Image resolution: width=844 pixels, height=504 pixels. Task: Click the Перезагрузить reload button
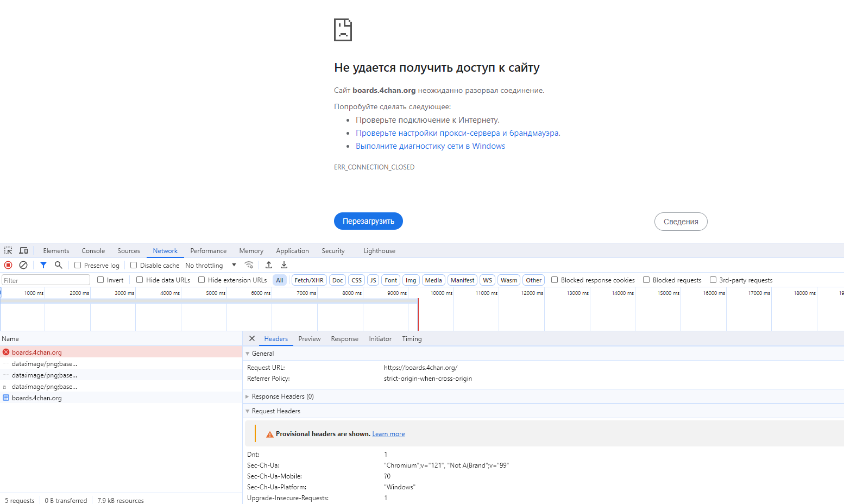tap(368, 221)
